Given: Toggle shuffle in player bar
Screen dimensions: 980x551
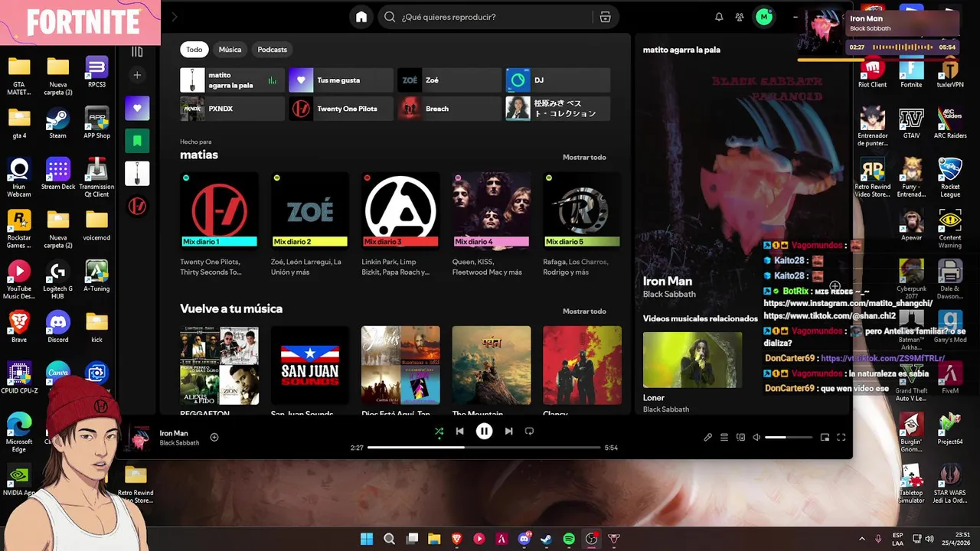Looking at the screenshot, I should (x=439, y=432).
